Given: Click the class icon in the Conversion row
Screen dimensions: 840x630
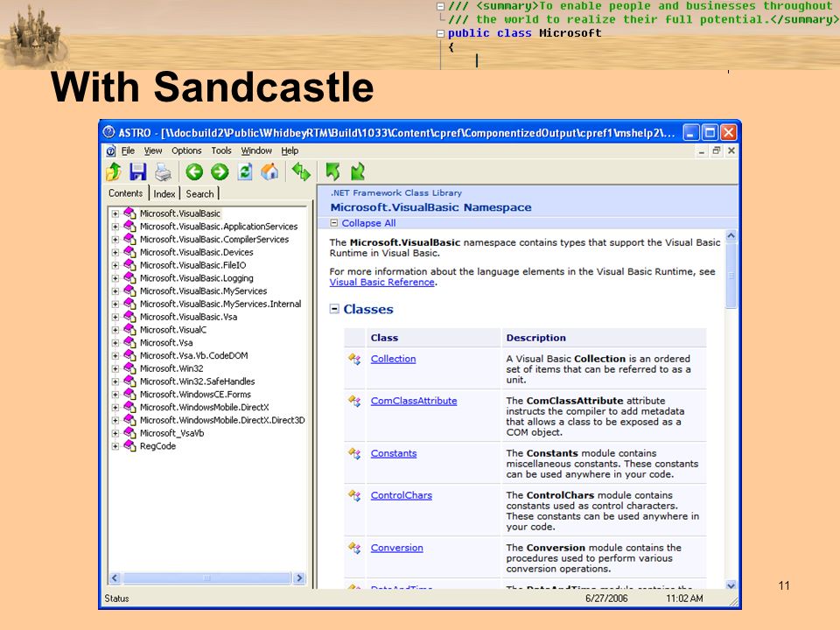Looking at the screenshot, I should point(354,548).
